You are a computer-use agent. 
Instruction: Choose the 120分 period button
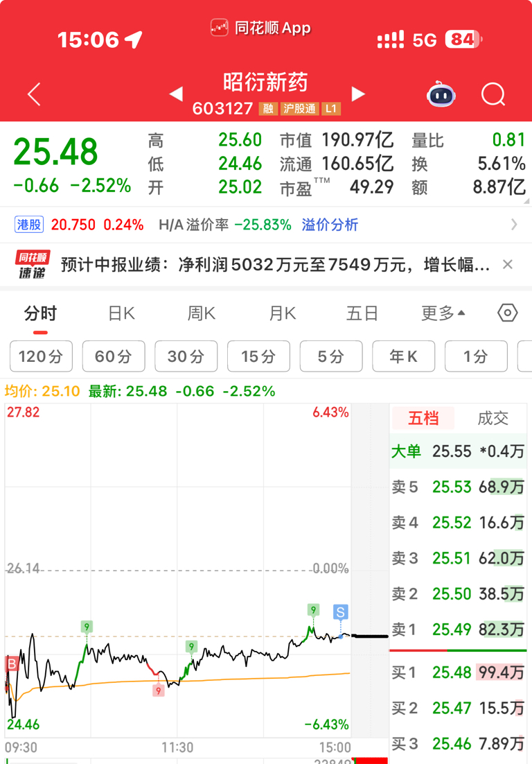tap(41, 356)
